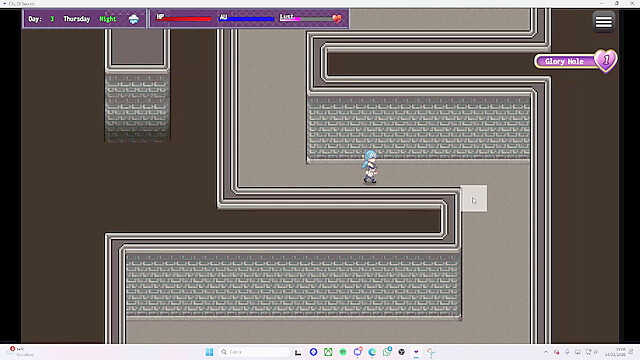Open the blue app with red notification badge
Image resolution: width=640 pixels, height=360 pixels.
(358, 352)
